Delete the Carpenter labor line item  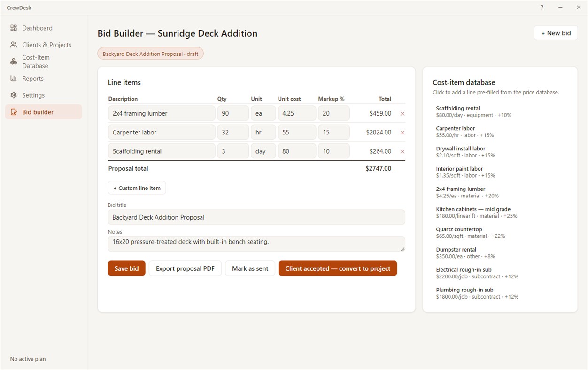pos(402,133)
